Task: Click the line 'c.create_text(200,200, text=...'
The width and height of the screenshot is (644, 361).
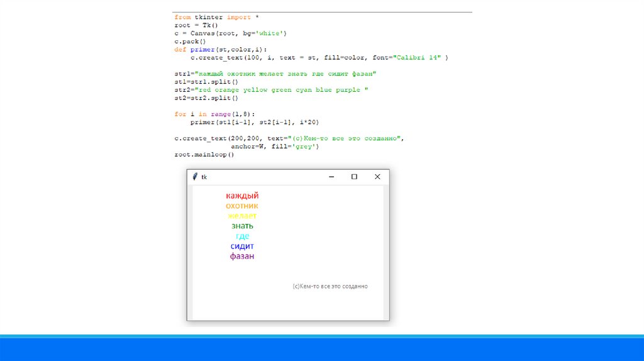Action: click(289, 138)
